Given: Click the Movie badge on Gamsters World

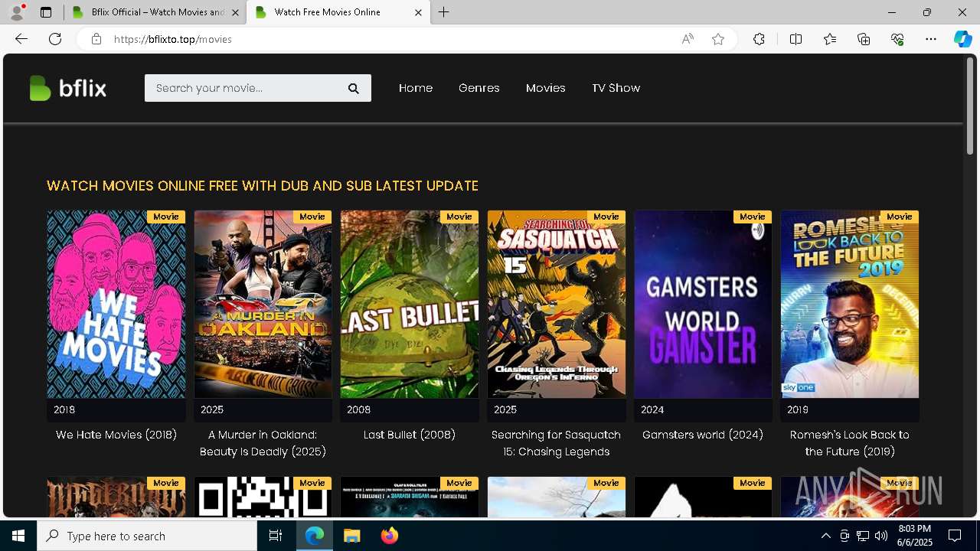Looking at the screenshot, I should (753, 217).
